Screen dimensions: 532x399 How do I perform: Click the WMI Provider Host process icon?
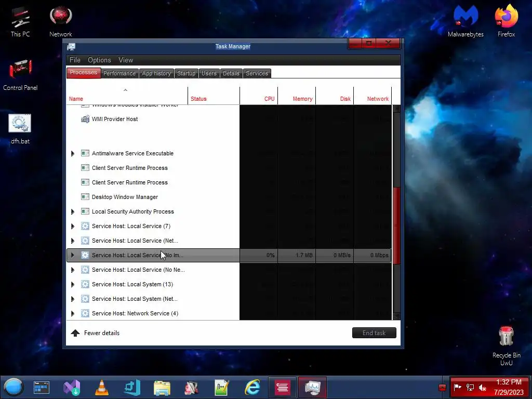coord(85,119)
